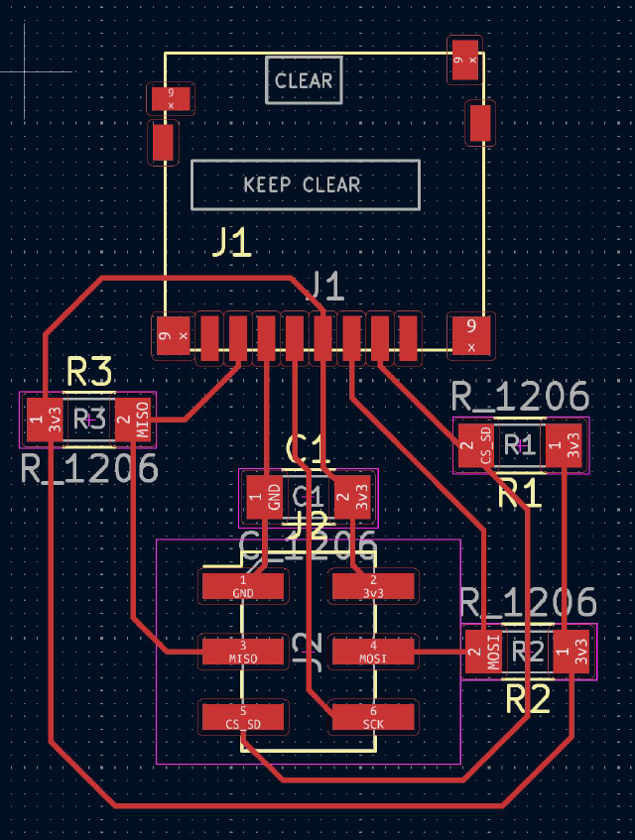This screenshot has width=635, height=840.
Task: Select J2 connector pad 3 MISO
Action: (243, 651)
